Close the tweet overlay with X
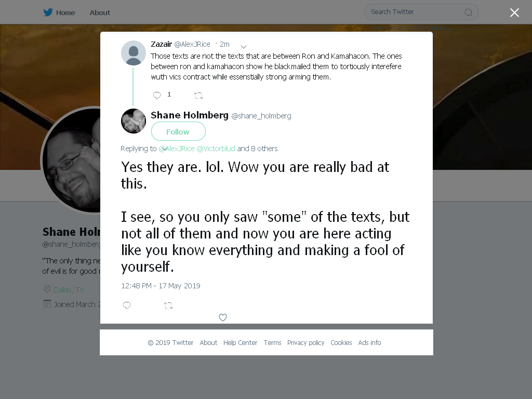The width and height of the screenshot is (532, 399). pyautogui.click(x=514, y=12)
